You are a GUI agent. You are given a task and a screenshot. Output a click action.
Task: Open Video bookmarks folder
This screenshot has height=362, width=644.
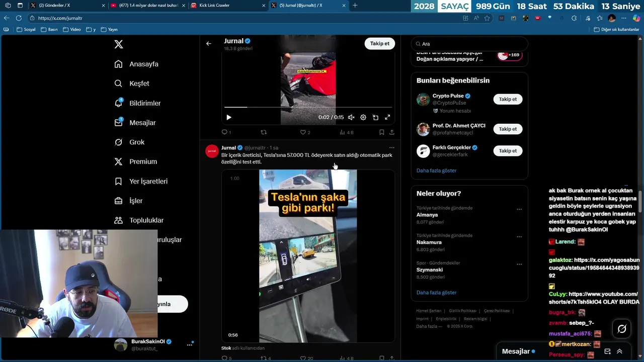coord(72,30)
